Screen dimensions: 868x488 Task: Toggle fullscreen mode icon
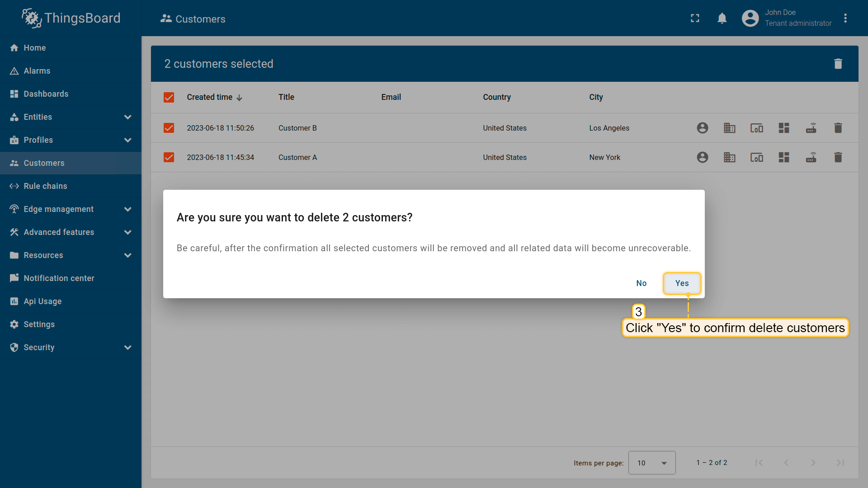click(695, 19)
